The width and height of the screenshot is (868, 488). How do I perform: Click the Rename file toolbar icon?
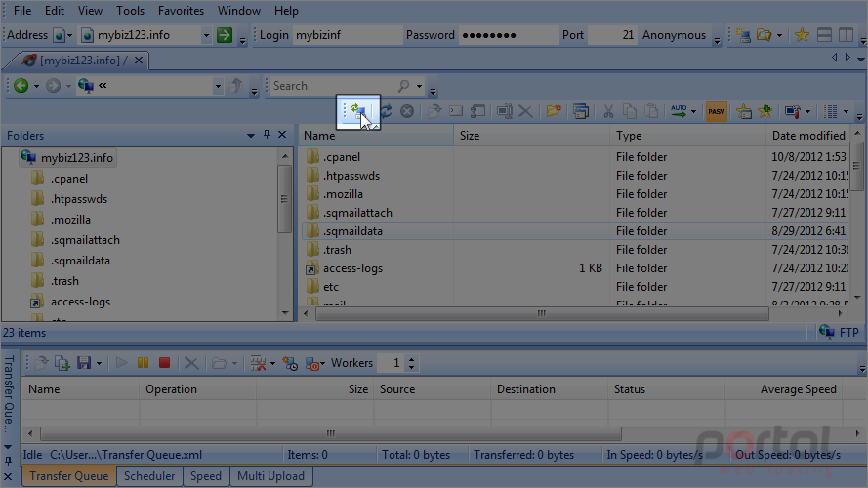point(505,112)
